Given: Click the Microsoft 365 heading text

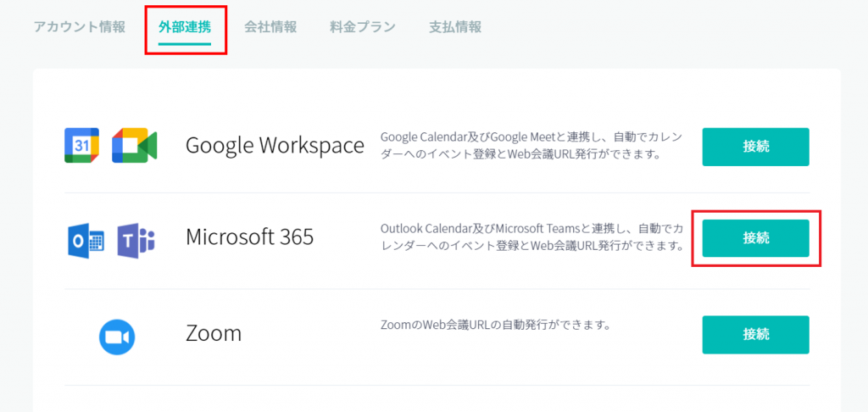Looking at the screenshot, I should click(x=249, y=237).
